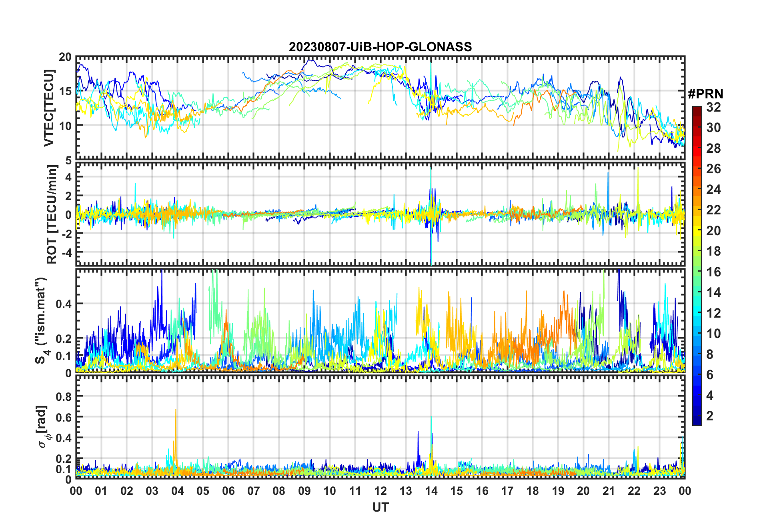Click ROT y-axis tick label -4

pyautogui.click(x=65, y=253)
